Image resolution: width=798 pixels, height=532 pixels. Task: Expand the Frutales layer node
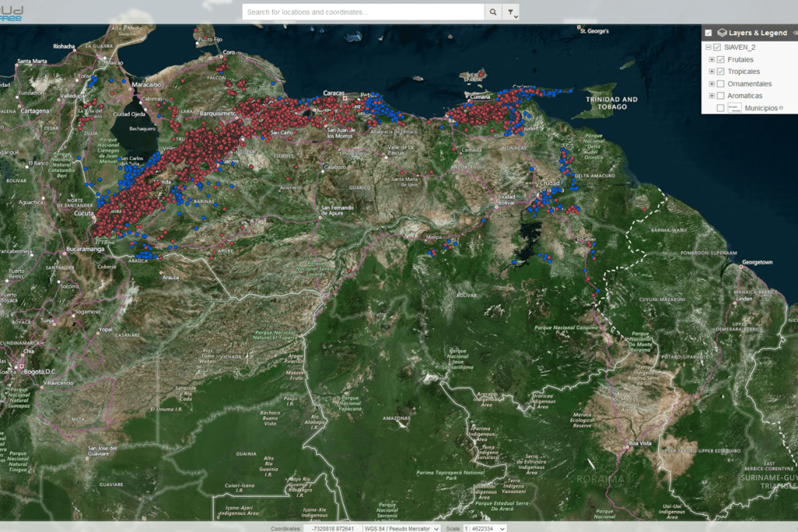click(x=711, y=60)
